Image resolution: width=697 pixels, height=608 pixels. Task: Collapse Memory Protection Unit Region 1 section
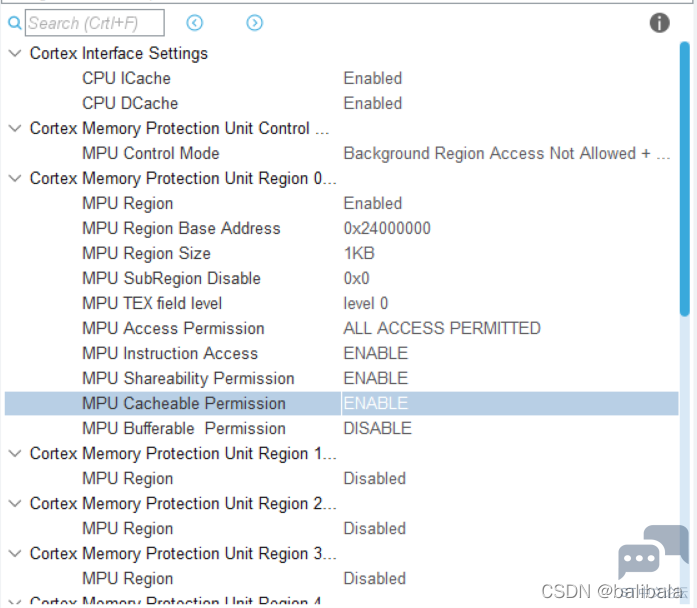pyautogui.click(x=15, y=453)
